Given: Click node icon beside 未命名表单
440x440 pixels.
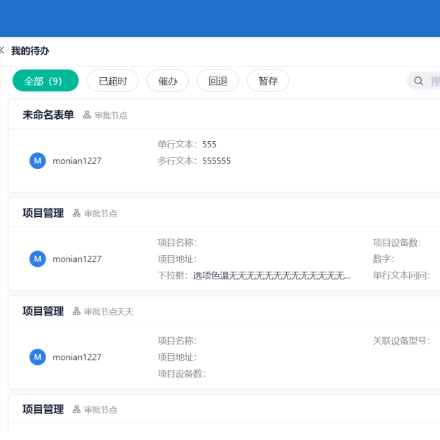Looking at the screenshot, I should pos(87,115).
